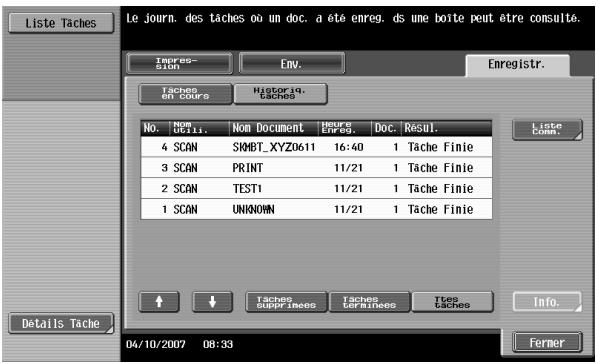Click the Doc. column header
598x364 pixels.
(386, 128)
